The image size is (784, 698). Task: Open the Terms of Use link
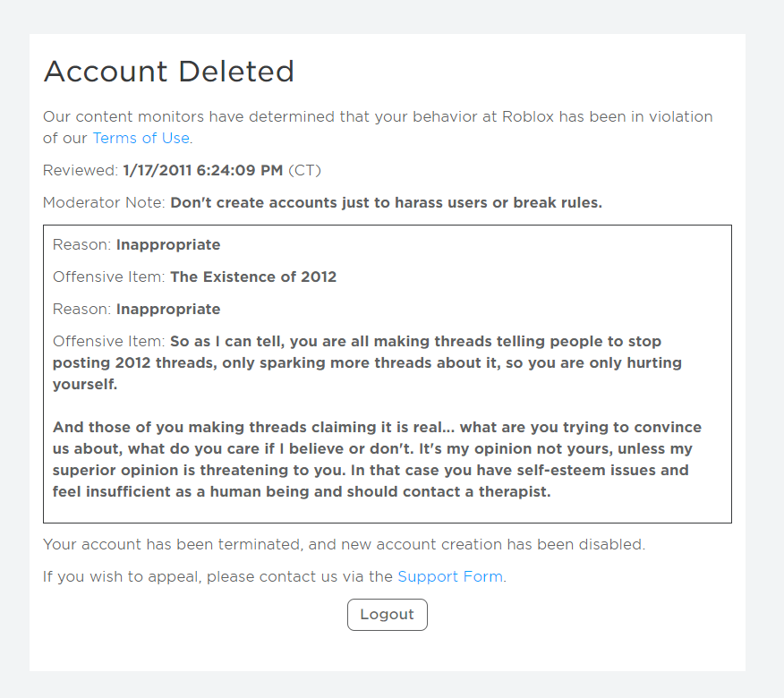click(x=141, y=138)
